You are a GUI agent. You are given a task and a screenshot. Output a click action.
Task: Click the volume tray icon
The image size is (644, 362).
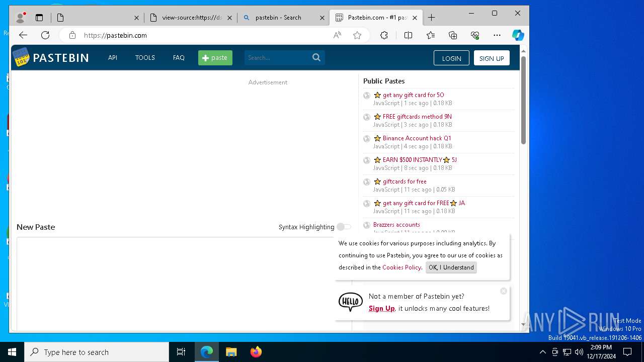(579, 352)
